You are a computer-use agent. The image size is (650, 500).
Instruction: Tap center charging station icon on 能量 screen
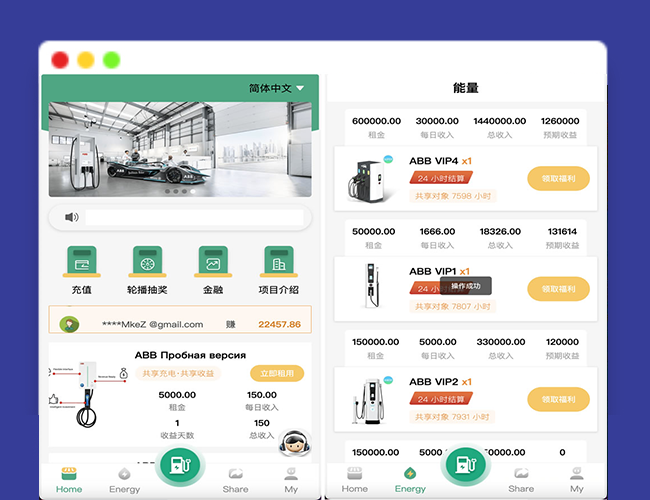tap(464, 465)
